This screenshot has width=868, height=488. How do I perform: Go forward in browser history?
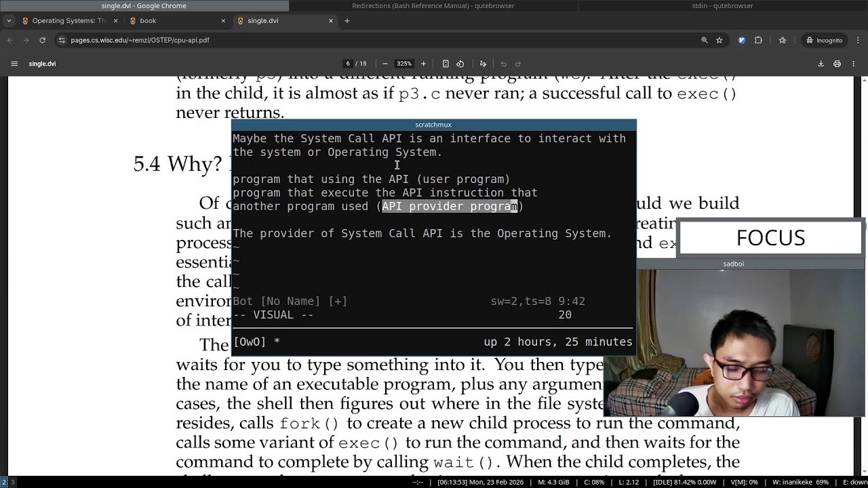pos(26,40)
